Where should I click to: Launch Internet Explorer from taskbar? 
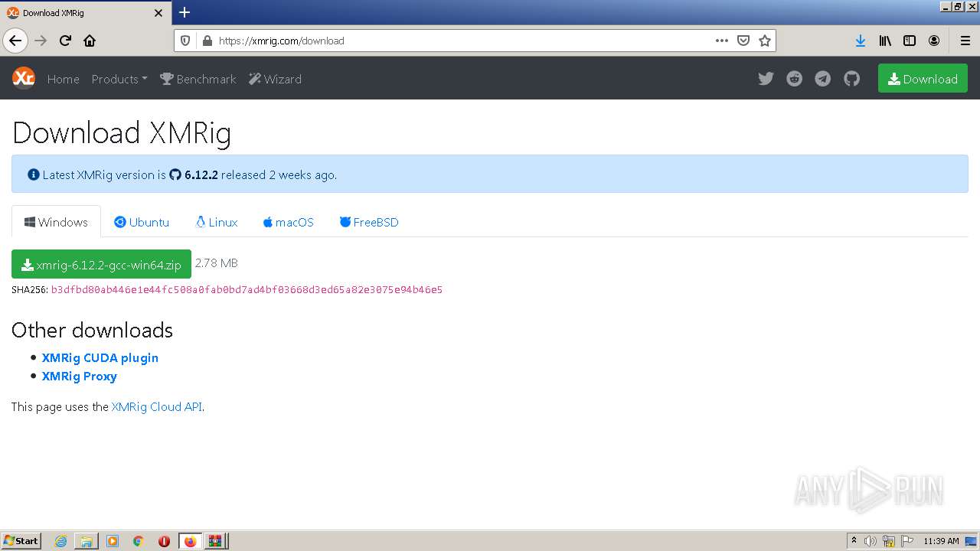[60, 541]
